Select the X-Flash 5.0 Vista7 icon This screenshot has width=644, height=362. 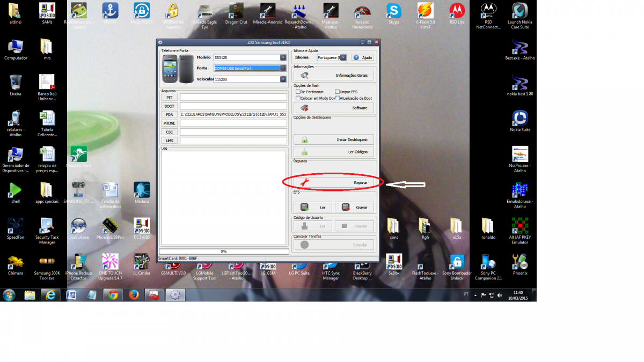click(x=426, y=16)
